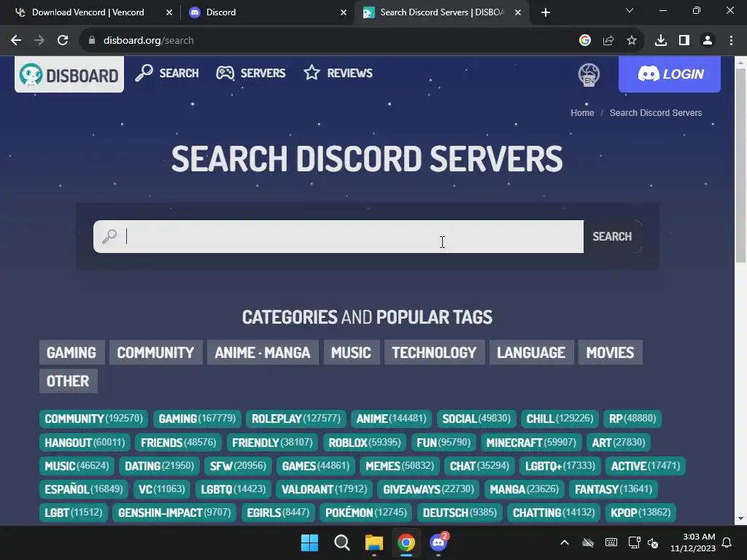Image resolution: width=747 pixels, height=560 pixels.
Task: Click the taskbar clock and date
Action: (693, 542)
